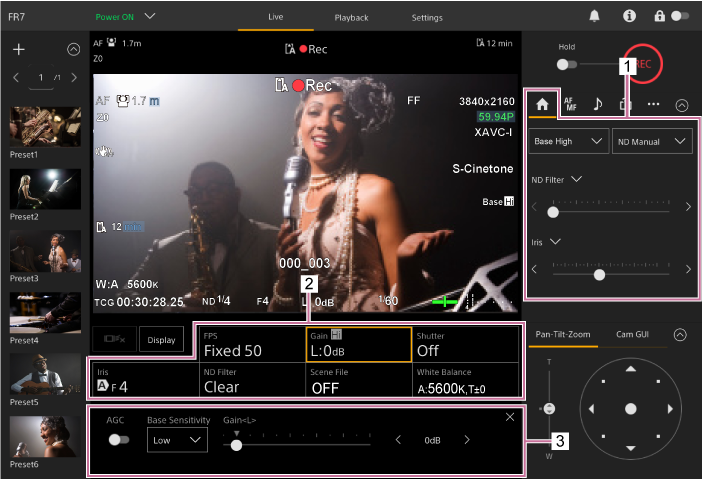Click the Iris slider track
Image resolution: width=702 pixels, height=479 pixels.
(610, 269)
